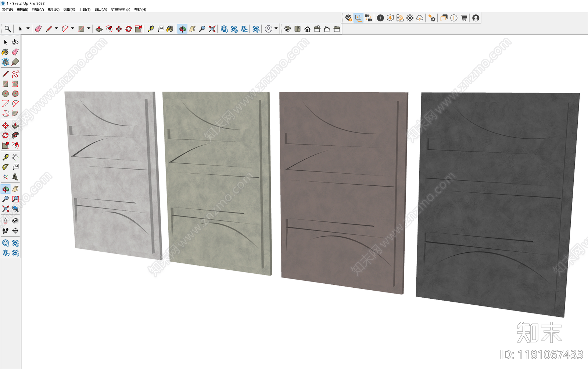Pick the Offset tool in the top toolbar
This screenshot has width=588, height=369.
pos(109,29)
